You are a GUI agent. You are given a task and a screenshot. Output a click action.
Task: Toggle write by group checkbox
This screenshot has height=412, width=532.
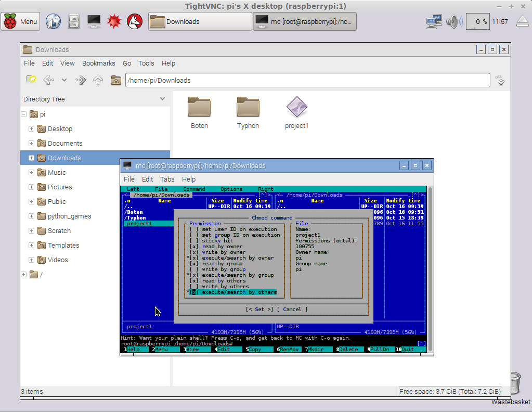194,269
